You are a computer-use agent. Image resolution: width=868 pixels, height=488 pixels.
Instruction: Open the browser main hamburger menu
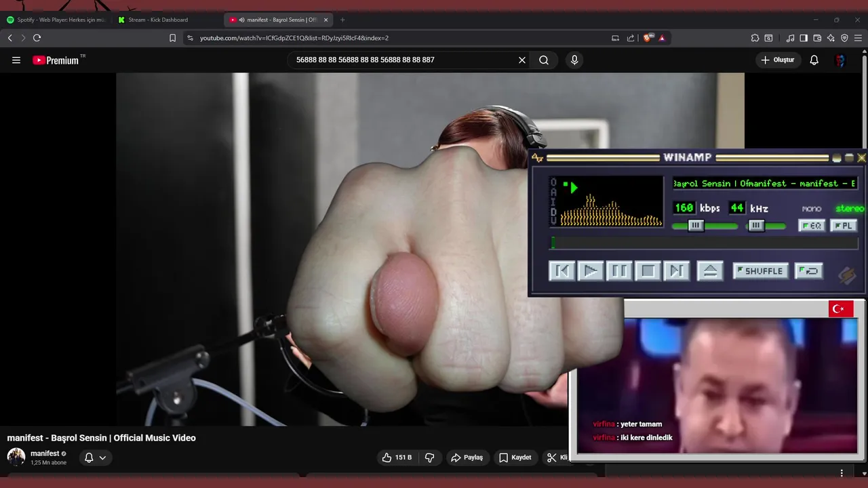[858, 38]
